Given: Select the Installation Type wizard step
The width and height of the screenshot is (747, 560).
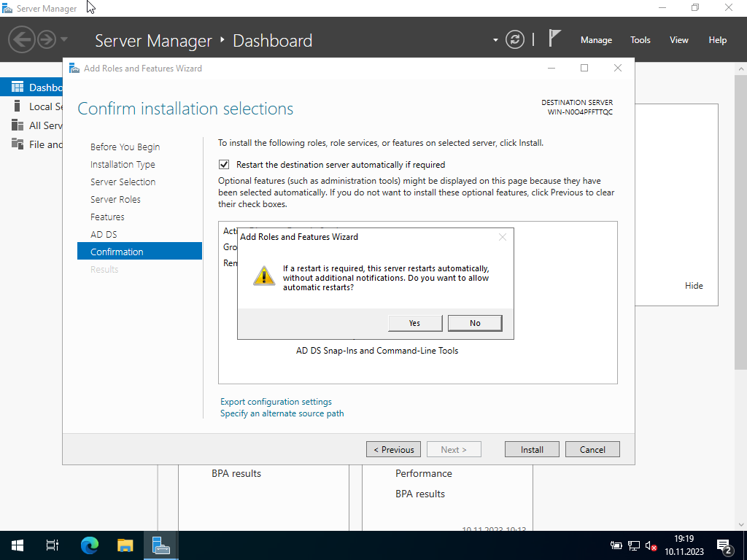Looking at the screenshot, I should click(x=123, y=165).
